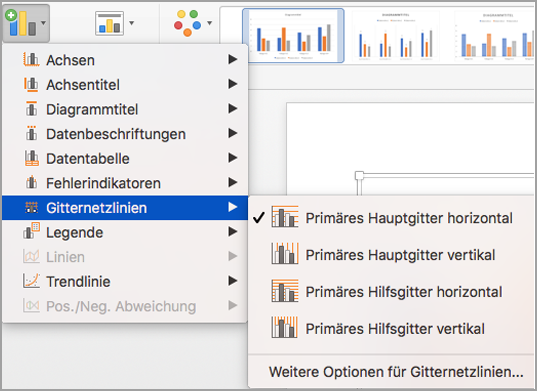Expand the Quick Layout dropdown arrow

132,23
